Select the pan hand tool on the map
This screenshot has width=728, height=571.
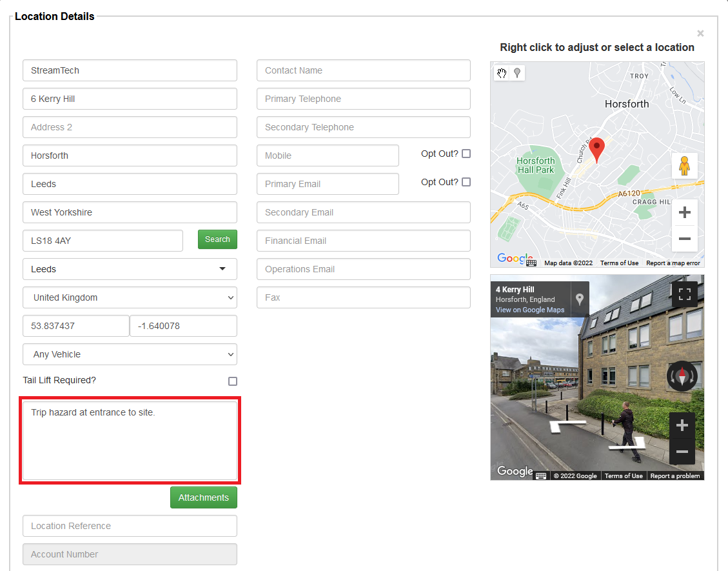point(502,73)
